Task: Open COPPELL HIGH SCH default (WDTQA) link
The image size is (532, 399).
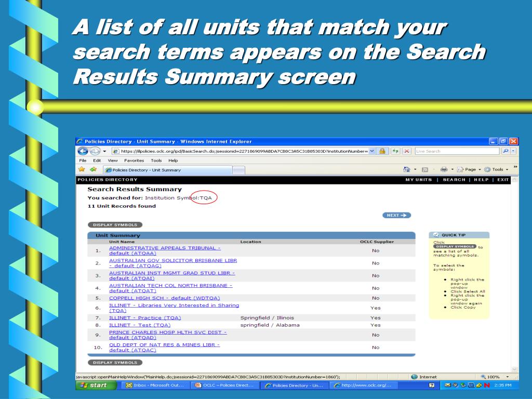Action: point(165,298)
